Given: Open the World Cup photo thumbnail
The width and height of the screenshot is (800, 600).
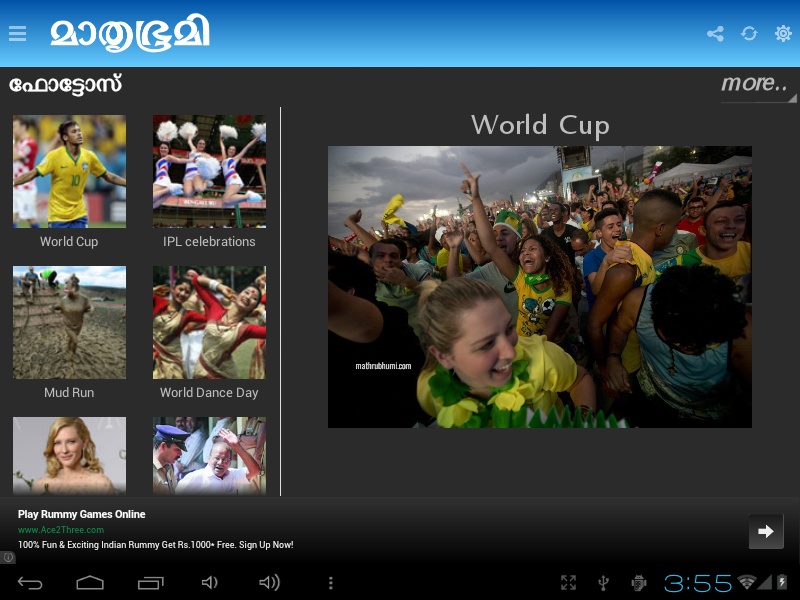Looking at the screenshot, I should point(69,171).
